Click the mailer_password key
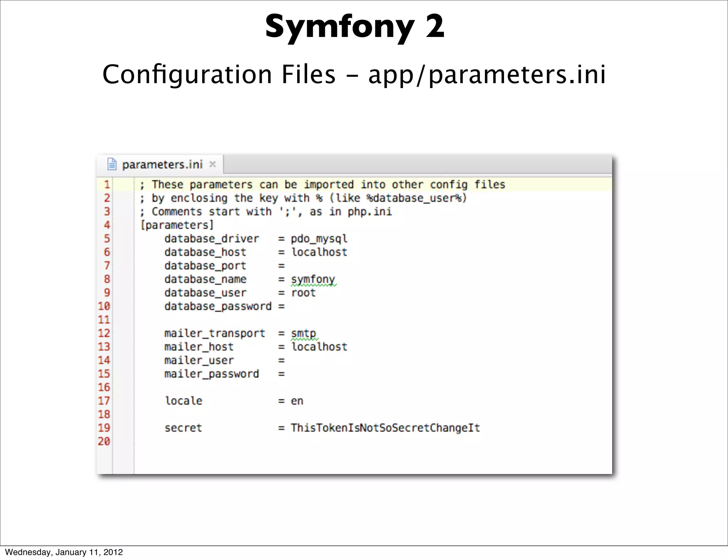Image resolution: width=728 pixels, height=560 pixels. (x=212, y=374)
